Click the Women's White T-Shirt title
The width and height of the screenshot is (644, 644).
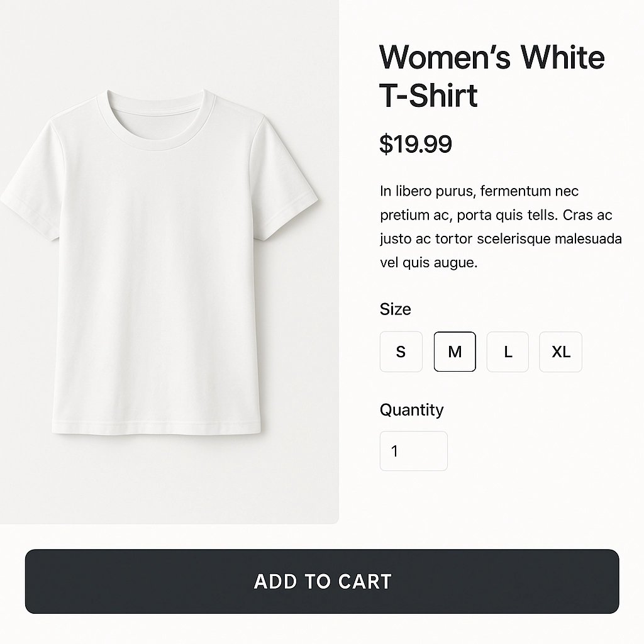click(491, 77)
